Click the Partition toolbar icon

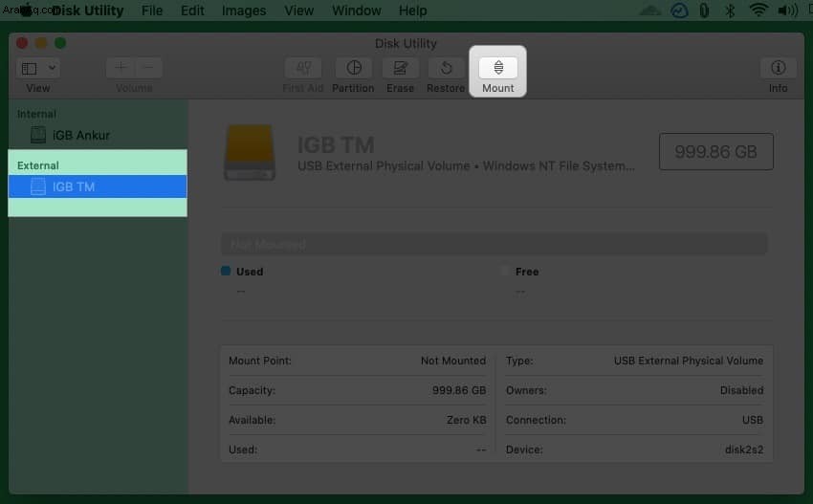click(354, 67)
